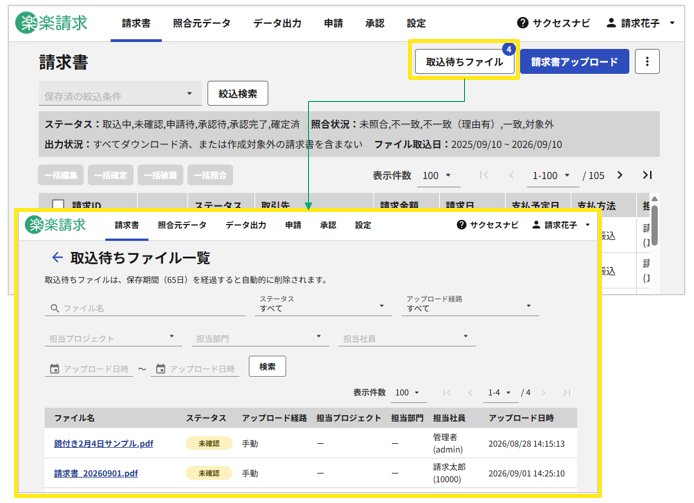Click the 絞込検索 button
This screenshot has width=694, height=503.
tap(238, 93)
